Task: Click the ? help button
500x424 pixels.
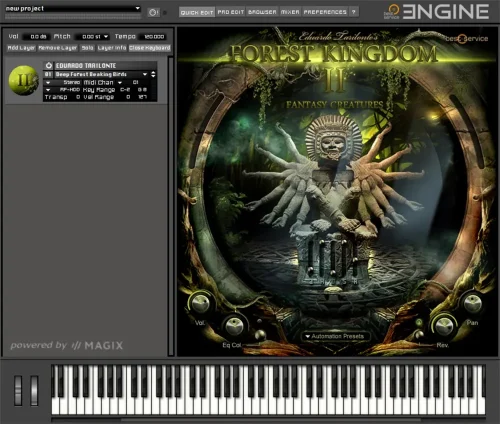Action: pyautogui.click(x=354, y=12)
